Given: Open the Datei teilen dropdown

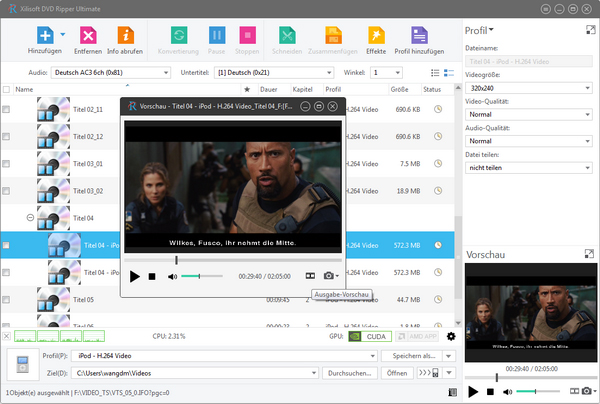Looking at the screenshot, I should pos(528,168).
